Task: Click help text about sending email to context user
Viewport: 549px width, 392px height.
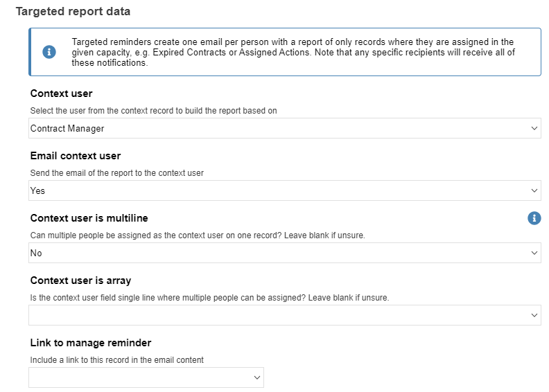Action: tap(117, 172)
